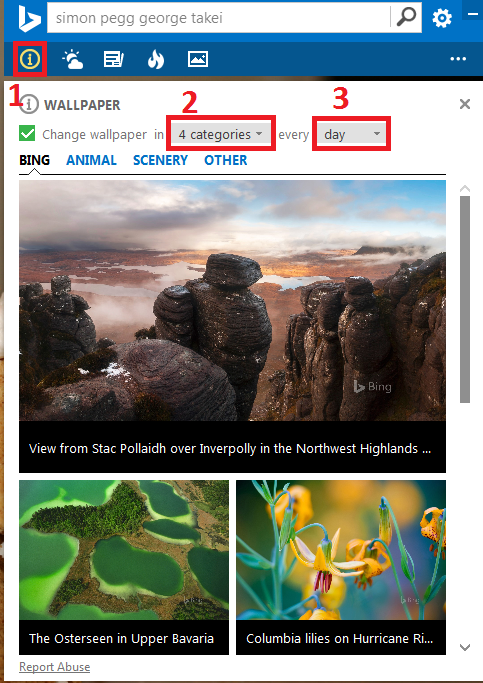The height and width of the screenshot is (683, 483).
Task: Open the weather icon in toolbar
Action: [72, 59]
